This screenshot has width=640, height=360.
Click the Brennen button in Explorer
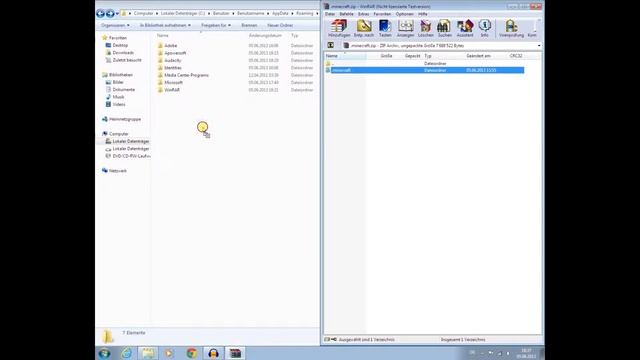click(249, 25)
